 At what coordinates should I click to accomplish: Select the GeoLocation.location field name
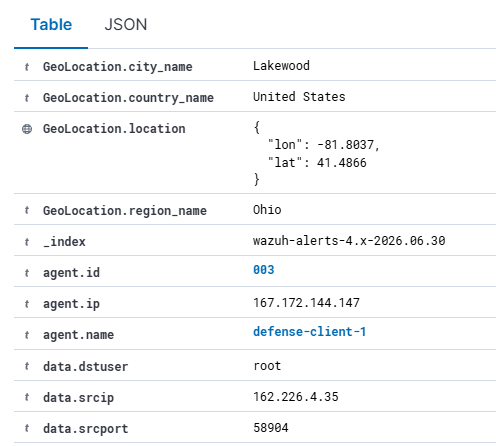point(114,129)
